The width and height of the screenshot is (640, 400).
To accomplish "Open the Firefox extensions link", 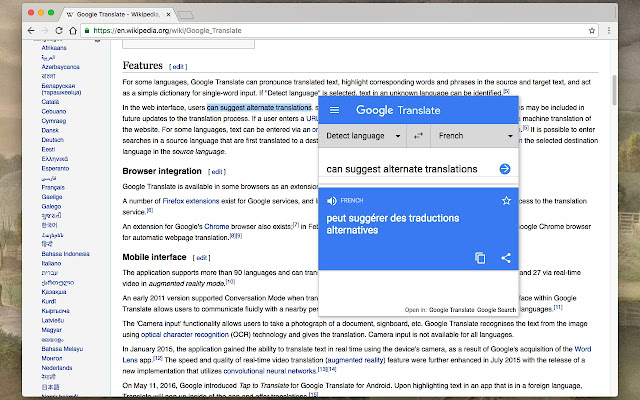I will click(x=191, y=201).
